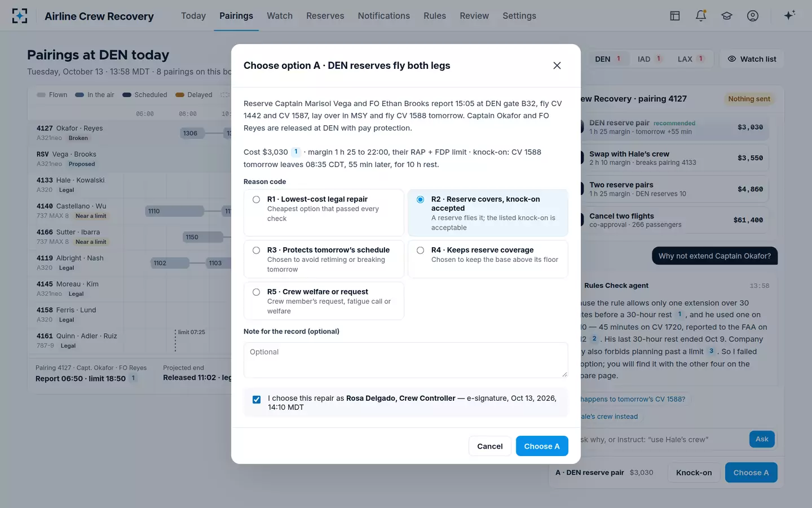Go to the Notifications tab

point(384,16)
